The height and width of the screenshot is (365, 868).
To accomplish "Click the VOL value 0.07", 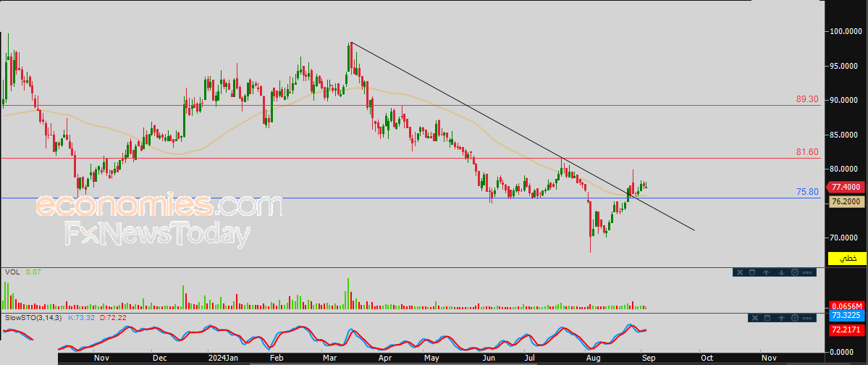I will point(32,272).
